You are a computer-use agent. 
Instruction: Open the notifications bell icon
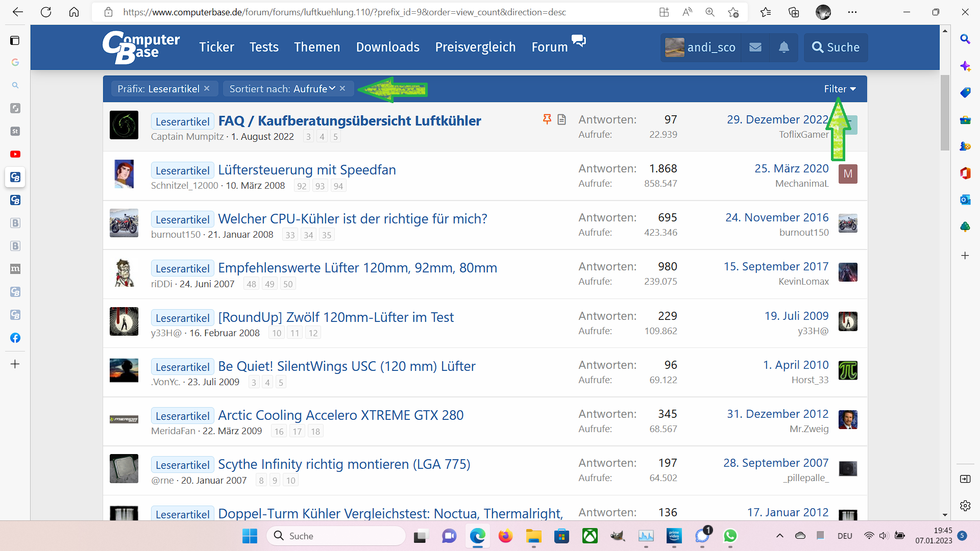[x=784, y=47]
